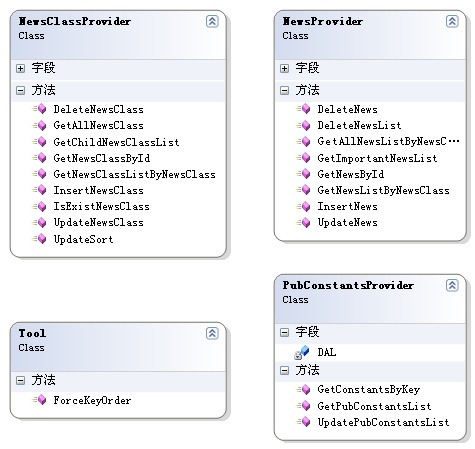Select the PubConstantsProvider class title
The height and width of the screenshot is (449, 475).
348,285
